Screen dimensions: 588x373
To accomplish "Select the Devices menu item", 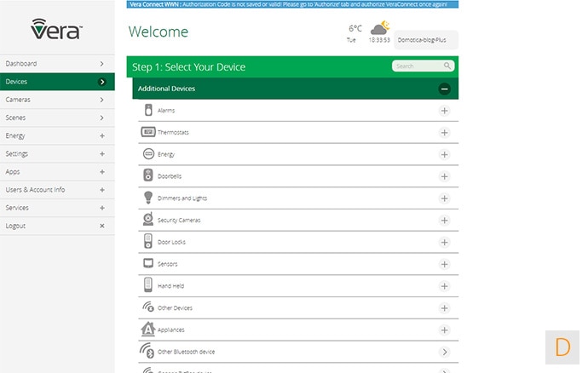I will click(x=57, y=82).
